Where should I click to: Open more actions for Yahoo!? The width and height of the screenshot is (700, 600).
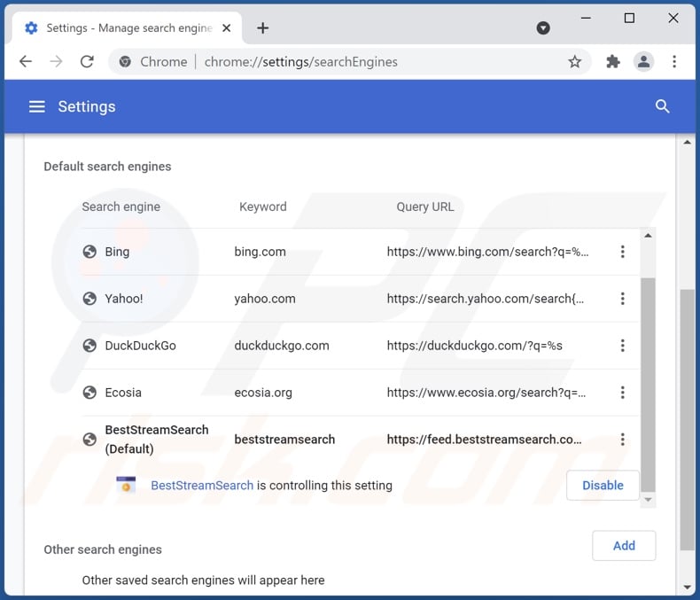(622, 299)
